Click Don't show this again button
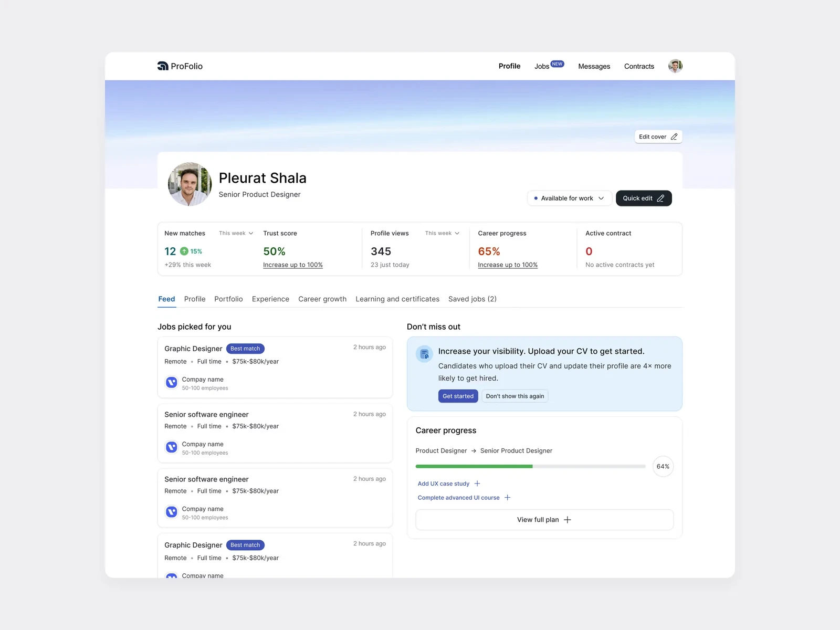 tap(515, 396)
